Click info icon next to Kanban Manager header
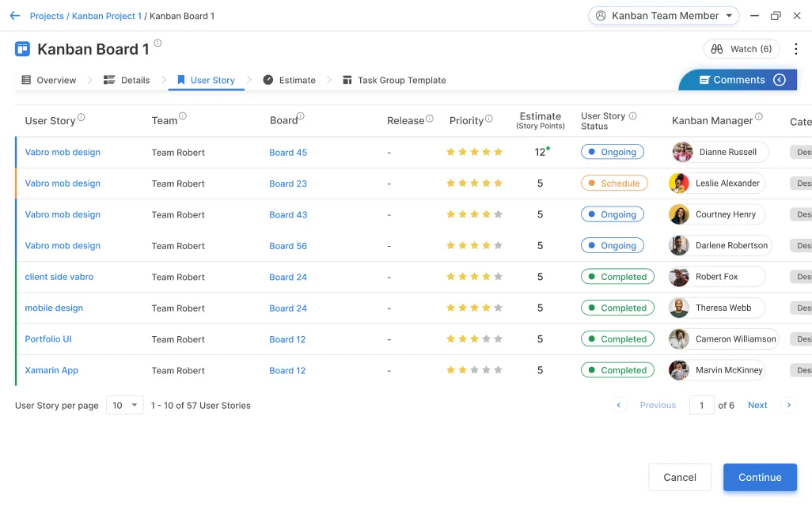The width and height of the screenshot is (812, 522). pyautogui.click(x=759, y=117)
